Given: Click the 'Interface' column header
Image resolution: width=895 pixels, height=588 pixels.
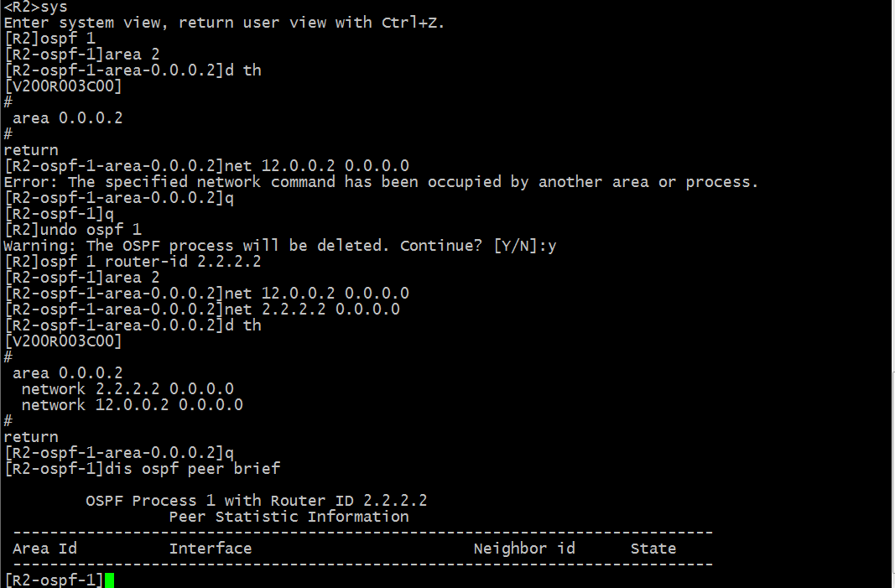Looking at the screenshot, I should click(x=210, y=549).
